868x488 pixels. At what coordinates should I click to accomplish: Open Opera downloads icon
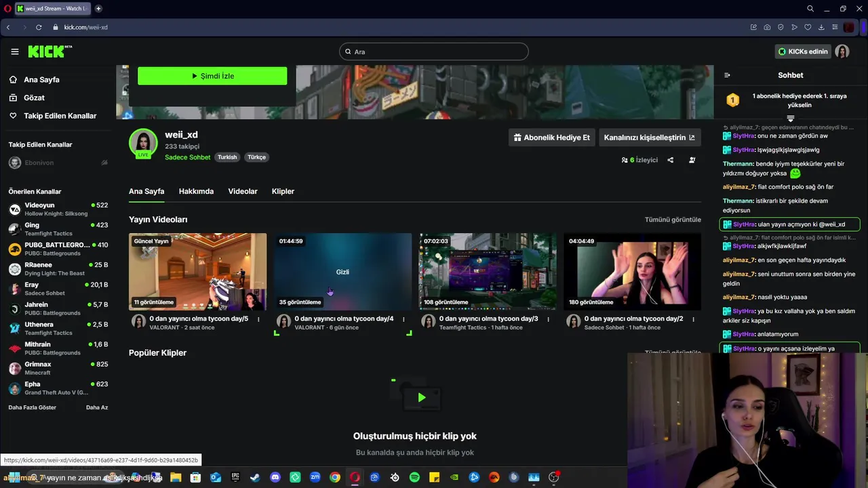pos(821,27)
